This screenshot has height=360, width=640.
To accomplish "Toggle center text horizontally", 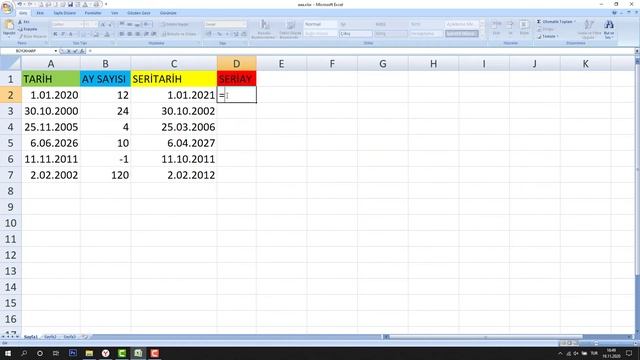I will tap(130, 34).
